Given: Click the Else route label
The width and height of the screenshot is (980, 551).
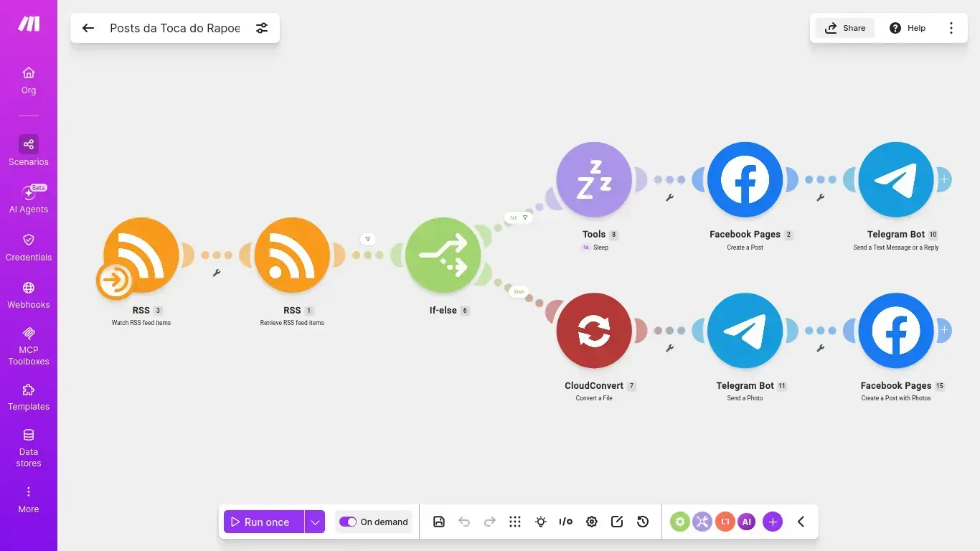Looking at the screenshot, I should 519,292.
